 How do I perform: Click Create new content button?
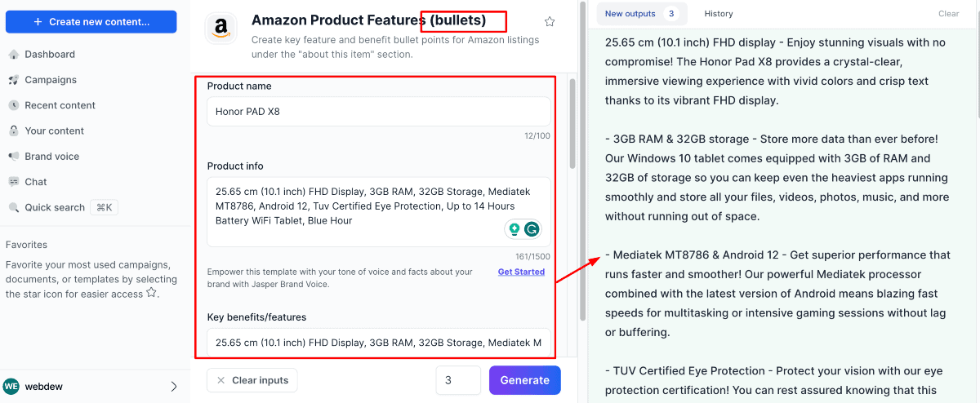click(91, 22)
